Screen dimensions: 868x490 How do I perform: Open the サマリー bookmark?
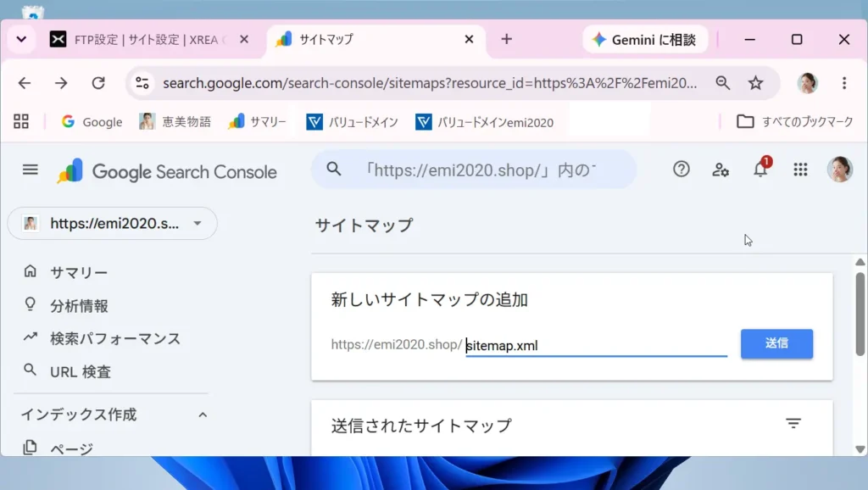coord(258,122)
